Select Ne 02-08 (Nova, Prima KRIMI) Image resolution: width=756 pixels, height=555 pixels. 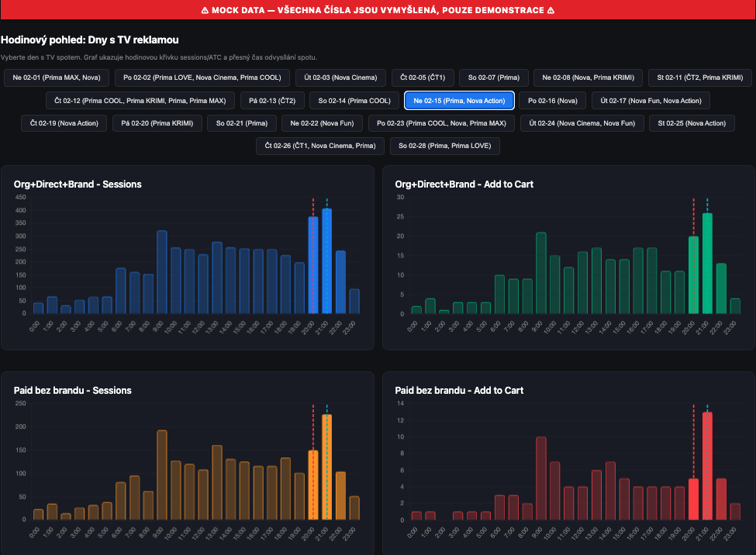pyautogui.click(x=589, y=78)
